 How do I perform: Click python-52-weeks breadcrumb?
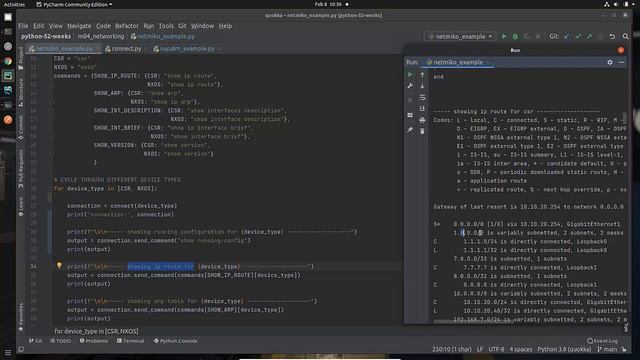(46, 36)
